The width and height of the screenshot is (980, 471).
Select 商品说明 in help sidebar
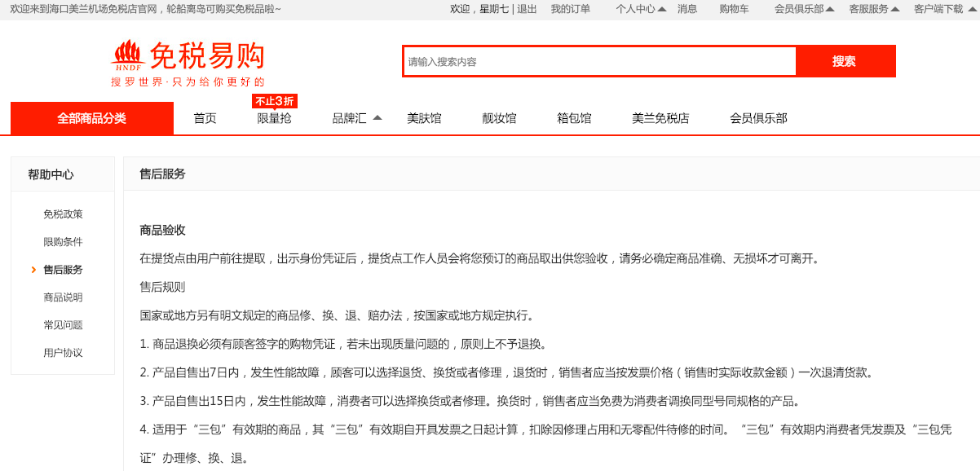point(63,297)
